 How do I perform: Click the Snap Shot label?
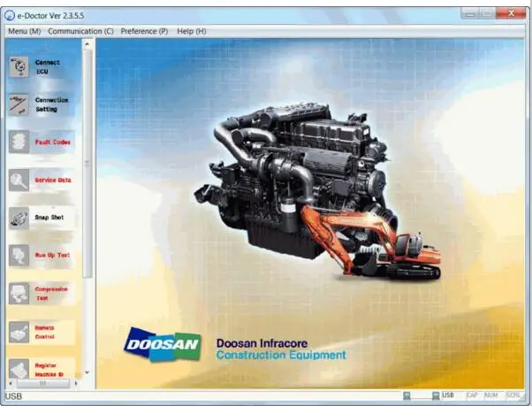coord(49,218)
